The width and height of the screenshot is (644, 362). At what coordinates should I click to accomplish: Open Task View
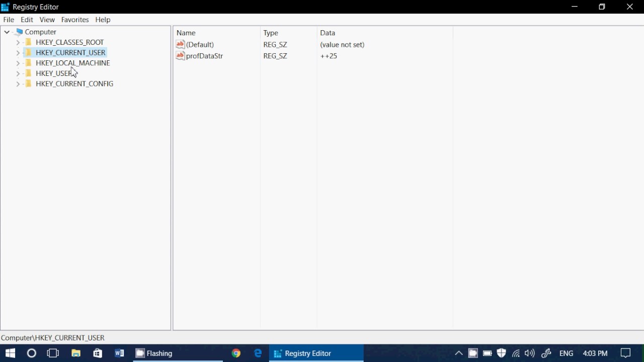pos(53,353)
